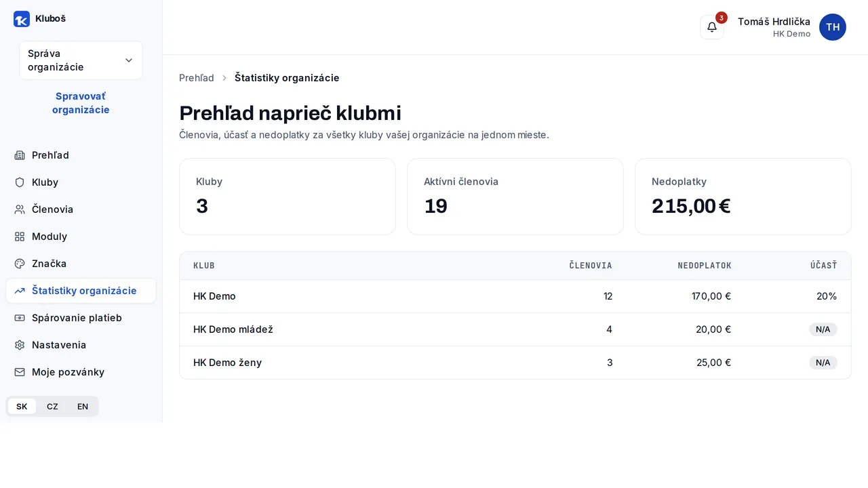Viewport: 868px width, 488px height.
Task: Expand the Správa organizácie dropdown
Action: (x=81, y=60)
